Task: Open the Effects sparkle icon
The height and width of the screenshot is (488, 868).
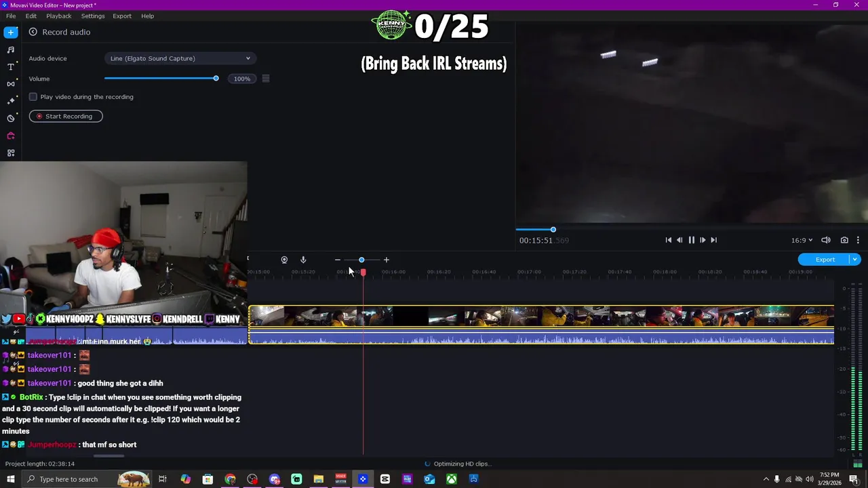Action: (x=11, y=101)
